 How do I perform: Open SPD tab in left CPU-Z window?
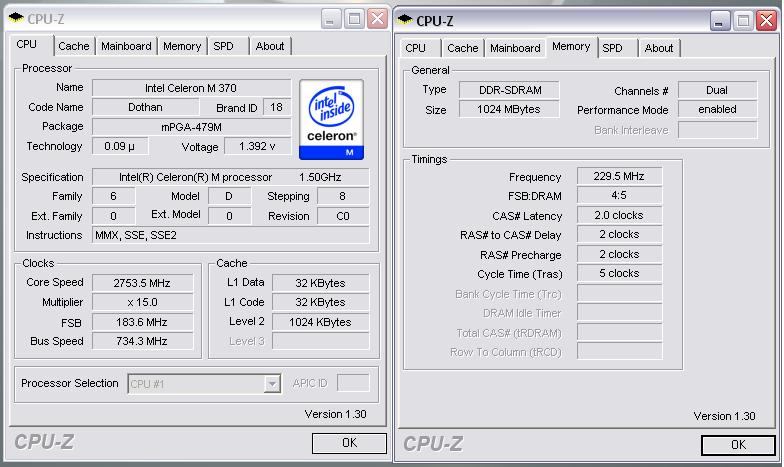pyautogui.click(x=224, y=46)
